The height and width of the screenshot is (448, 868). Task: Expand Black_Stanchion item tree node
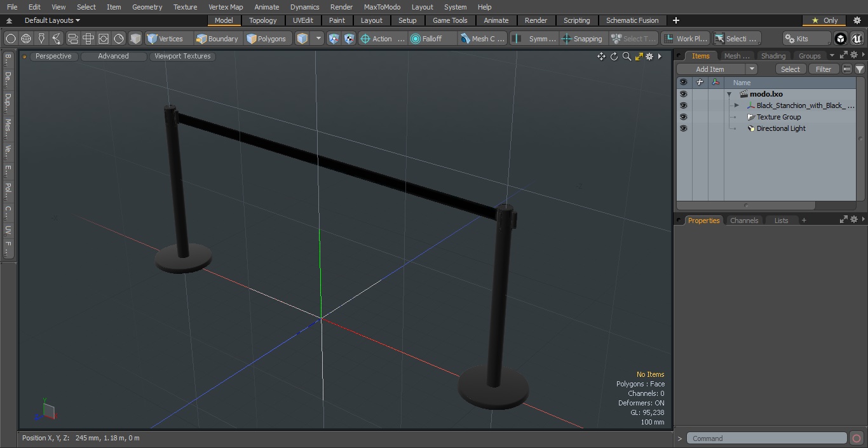tap(736, 105)
